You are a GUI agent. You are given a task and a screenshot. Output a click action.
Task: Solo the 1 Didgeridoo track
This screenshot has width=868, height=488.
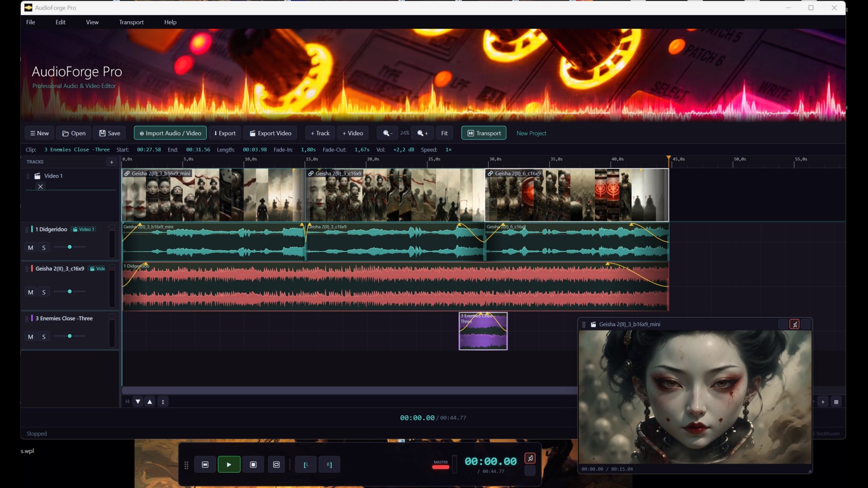pos(44,248)
